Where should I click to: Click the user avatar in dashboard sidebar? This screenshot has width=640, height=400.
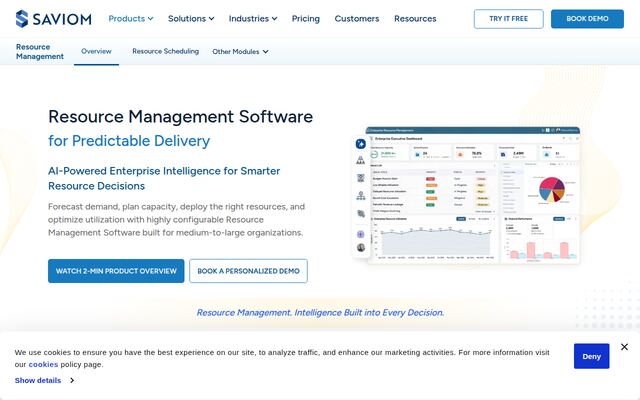361,247
